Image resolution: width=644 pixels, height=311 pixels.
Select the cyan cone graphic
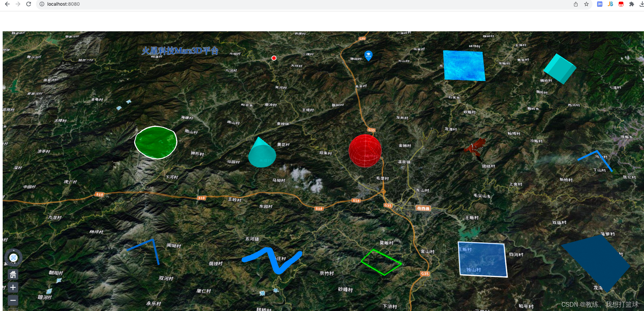click(x=262, y=153)
